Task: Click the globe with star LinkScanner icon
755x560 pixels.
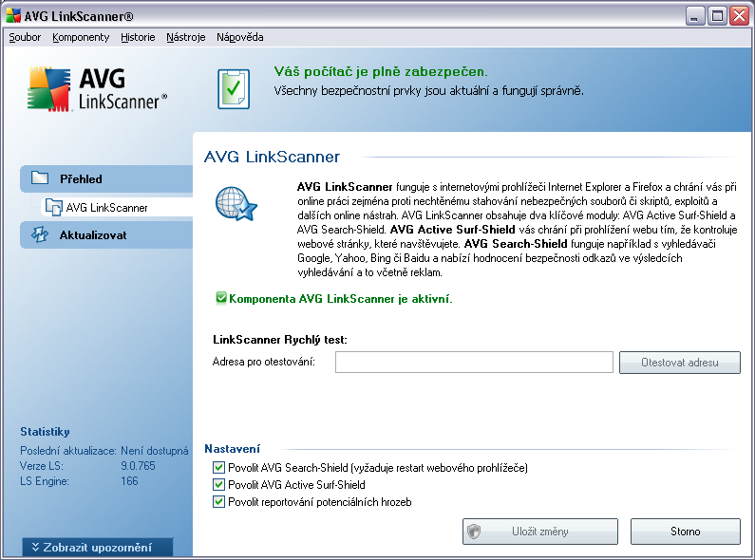Action: click(x=236, y=204)
